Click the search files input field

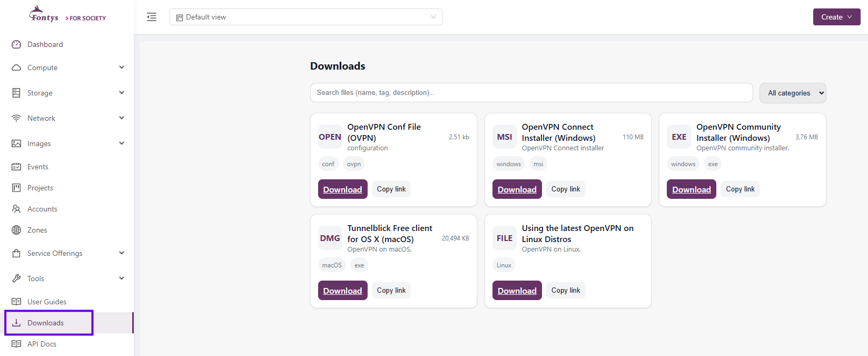click(x=531, y=93)
